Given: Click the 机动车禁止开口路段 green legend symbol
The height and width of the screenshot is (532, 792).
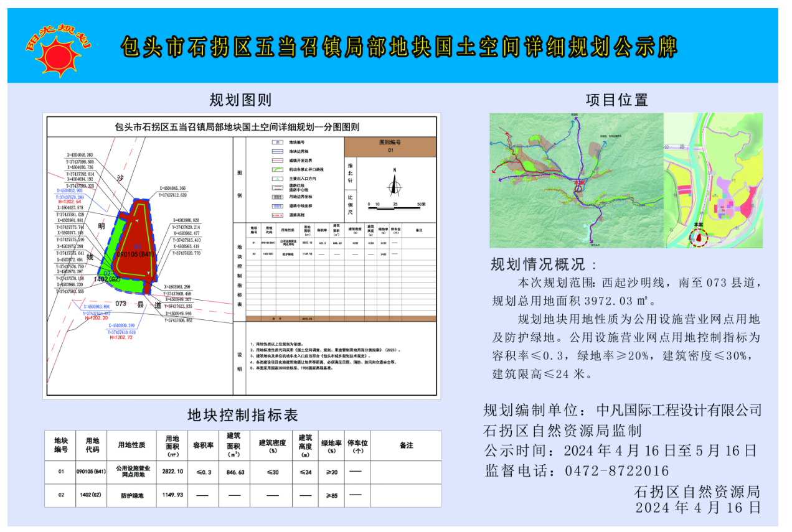Looking at the screenshot, I should pos(278,169).
